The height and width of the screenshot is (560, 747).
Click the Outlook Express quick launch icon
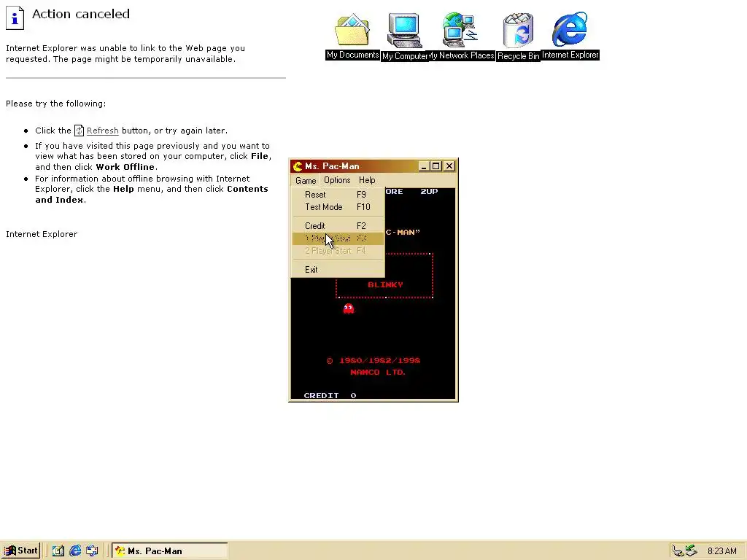click(92, 551)
